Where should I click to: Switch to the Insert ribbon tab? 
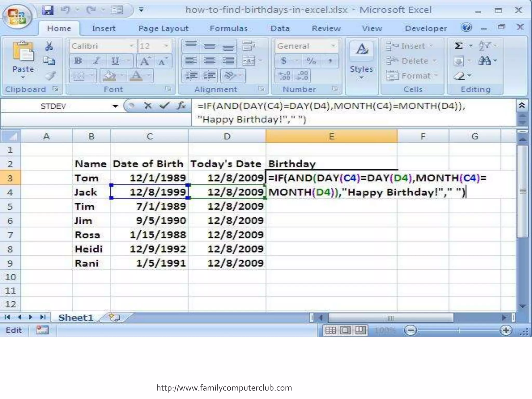tap(104, 28)
